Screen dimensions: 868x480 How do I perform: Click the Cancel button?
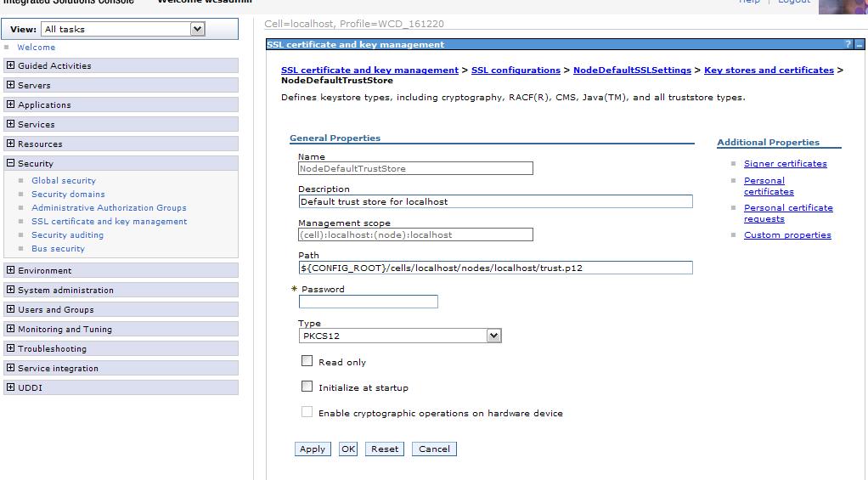click(435, 449)
